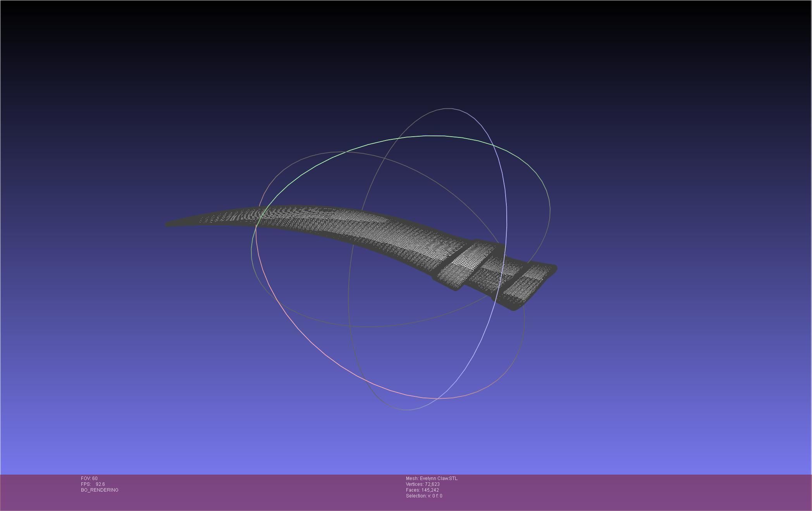Click the Vertices: 72,623 count text
Screen dimensions: 812x511
[x=423, y=484]
